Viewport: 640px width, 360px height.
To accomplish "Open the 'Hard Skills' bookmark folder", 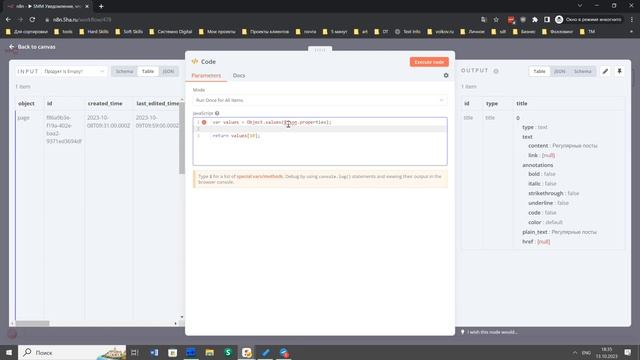I will tap(94, 31).
